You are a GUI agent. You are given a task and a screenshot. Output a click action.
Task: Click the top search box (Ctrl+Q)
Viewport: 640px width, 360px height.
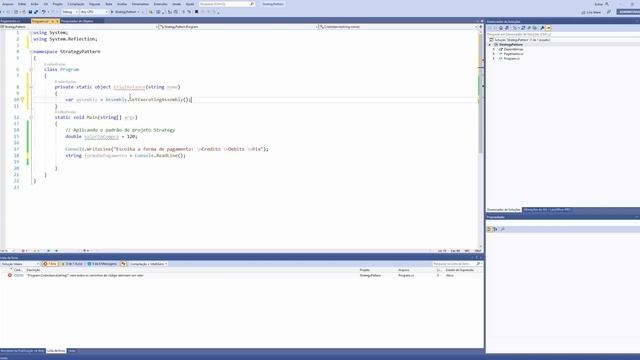[227, 4]
